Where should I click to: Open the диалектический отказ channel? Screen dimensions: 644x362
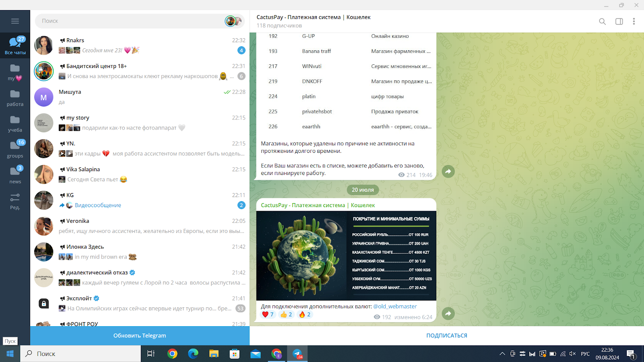point(140,278)
